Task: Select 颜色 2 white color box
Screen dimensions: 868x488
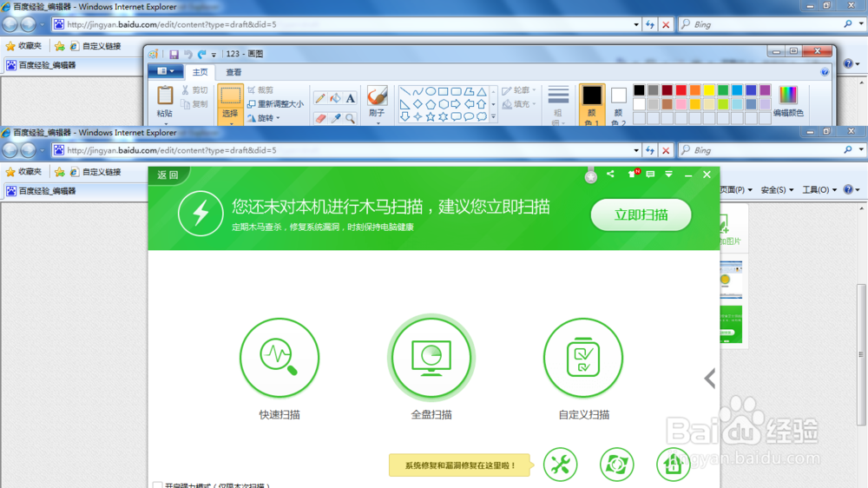Action: click(618, 105)
